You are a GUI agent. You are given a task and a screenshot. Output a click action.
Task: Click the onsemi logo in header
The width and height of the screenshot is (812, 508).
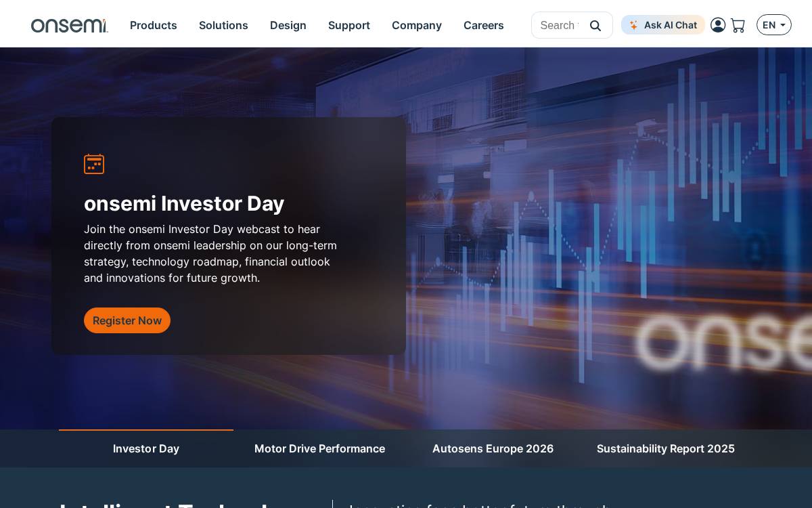70,26
